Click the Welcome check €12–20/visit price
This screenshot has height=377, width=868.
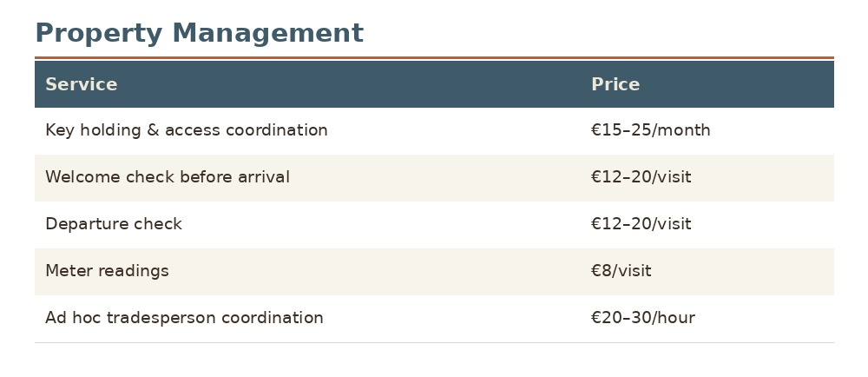tap(641, 177)
